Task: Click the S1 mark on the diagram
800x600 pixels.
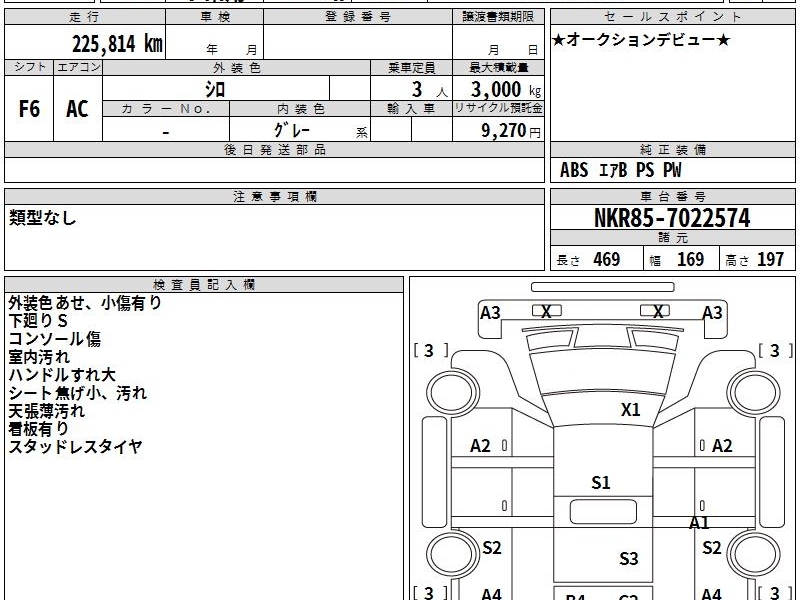Action: click(601, 482)
